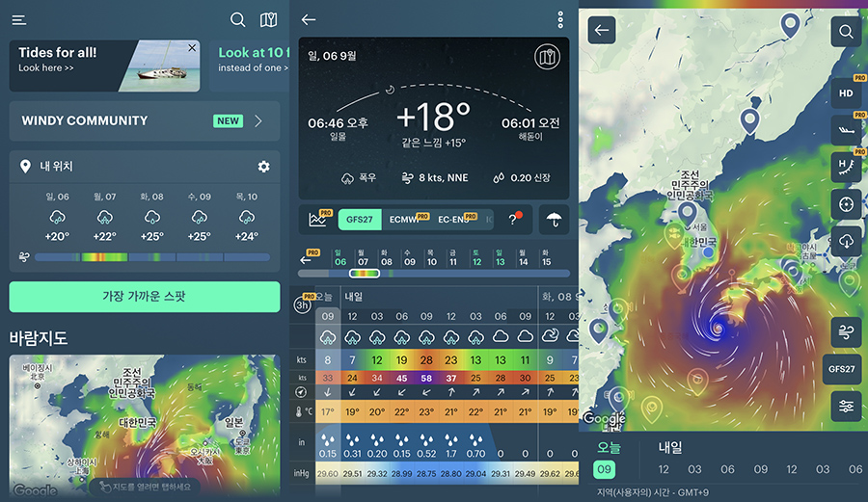Tap the PRO wind barbs layer icon
Image resolution: width=868 pixels, height=502 pixels.
tap(846, 130)
